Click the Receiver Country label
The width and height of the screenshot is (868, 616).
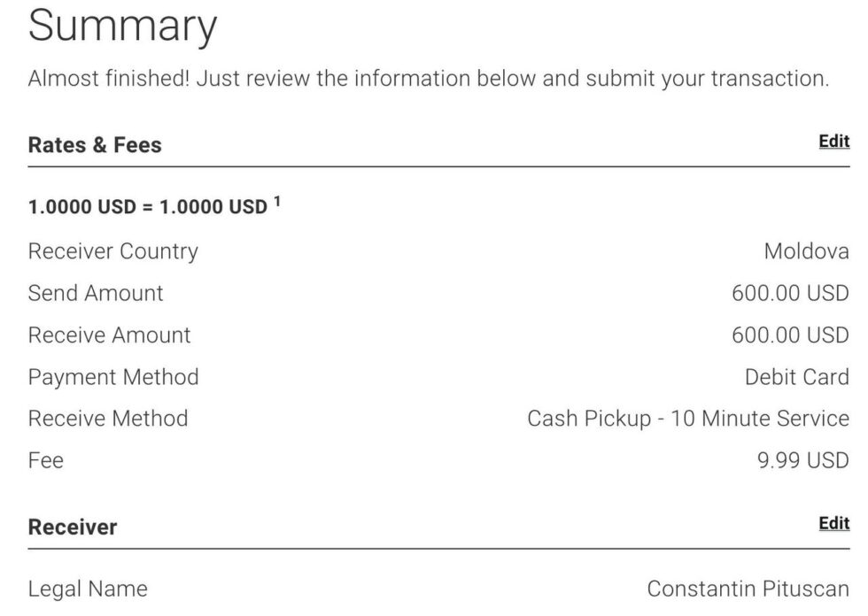[112, 251]
